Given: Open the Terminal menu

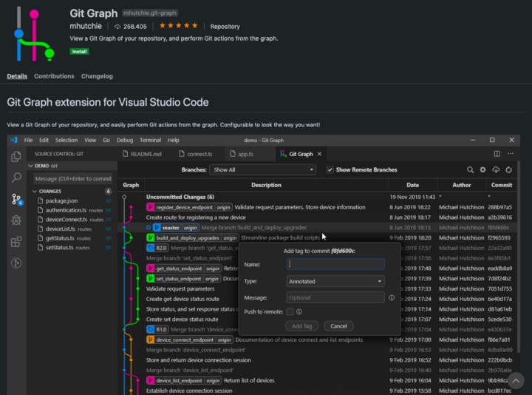Looking at the screenshot, I should pyautogui.click(x=150, y=141).
